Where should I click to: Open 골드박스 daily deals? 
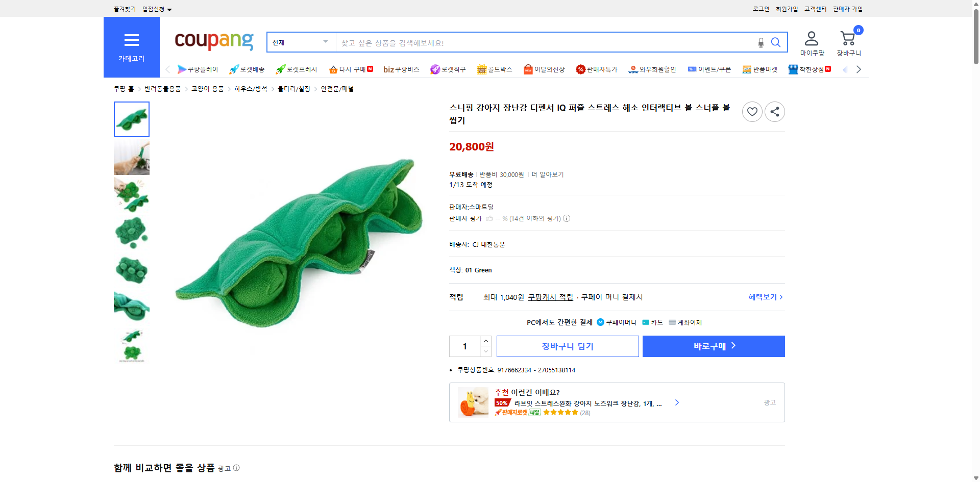click(494, 69)
